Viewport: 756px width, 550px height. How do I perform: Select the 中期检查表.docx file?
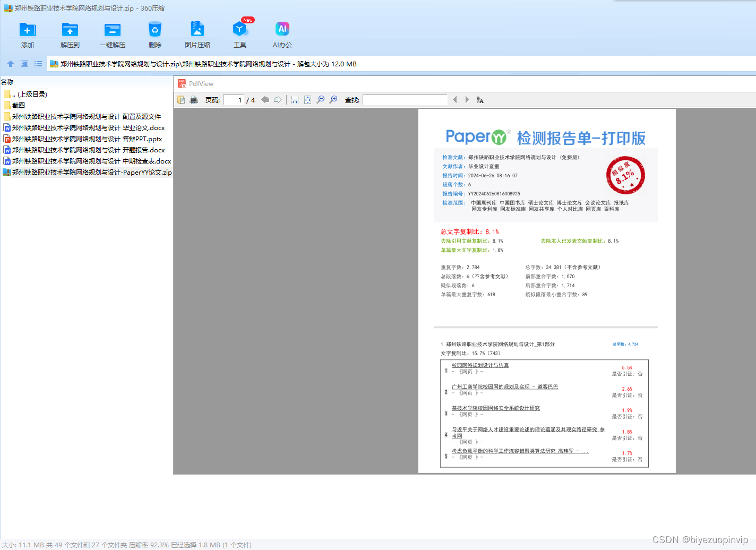[x=87, y=161]
